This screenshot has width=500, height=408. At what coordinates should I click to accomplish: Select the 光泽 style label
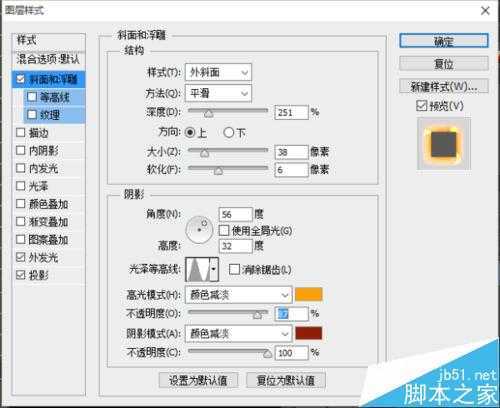pyautogui.click(x=39, y=186)
